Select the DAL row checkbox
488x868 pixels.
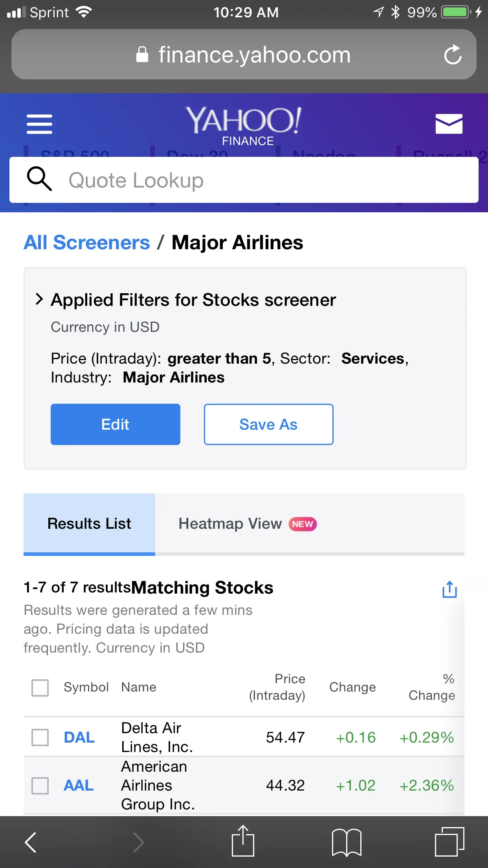pos(40,737)
